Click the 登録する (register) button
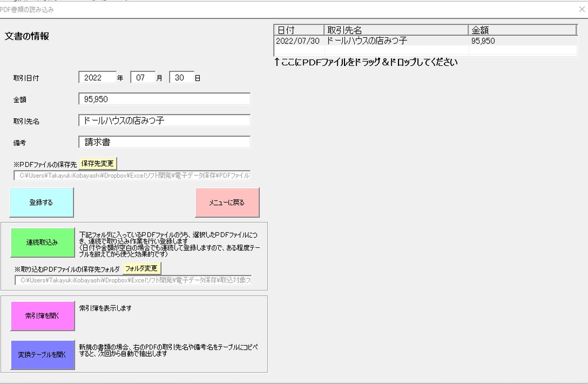588x384 pixels. tap(41, 202)
